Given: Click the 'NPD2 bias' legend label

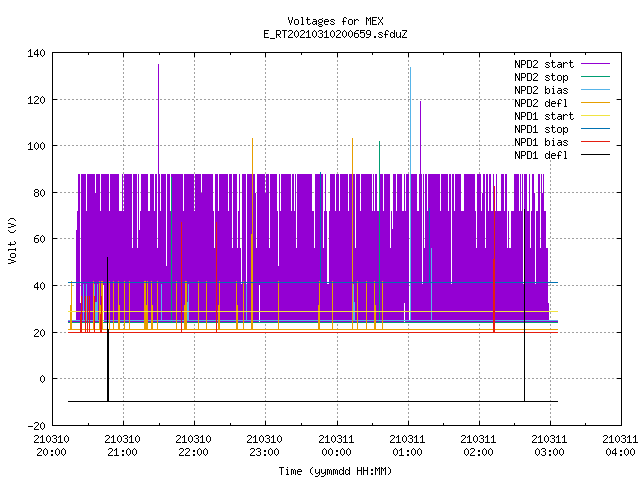Looking at the screenshot, I should 541,90.
